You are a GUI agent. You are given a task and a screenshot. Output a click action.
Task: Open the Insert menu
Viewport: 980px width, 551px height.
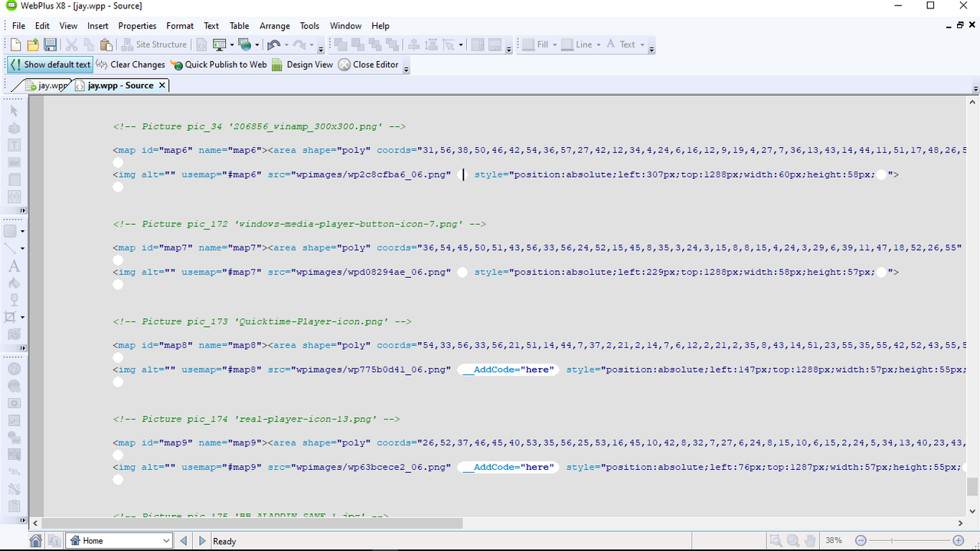(x=98, y=26)
